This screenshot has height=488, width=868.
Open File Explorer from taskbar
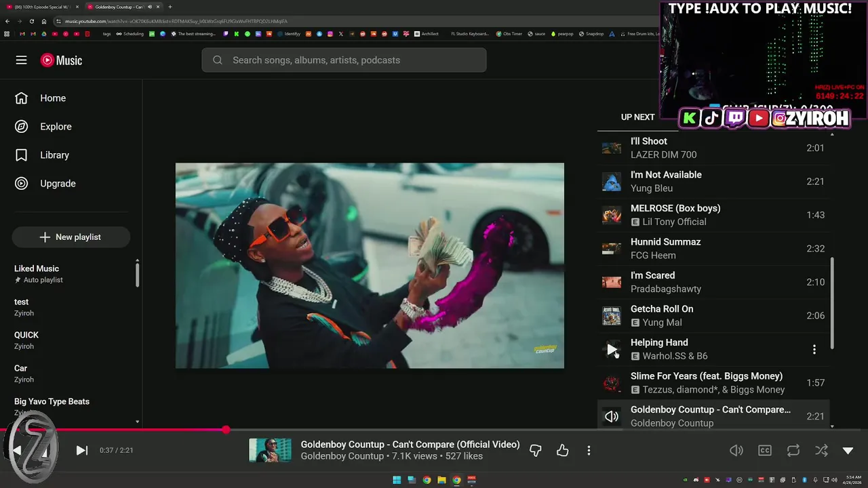[x=441, y=480]
